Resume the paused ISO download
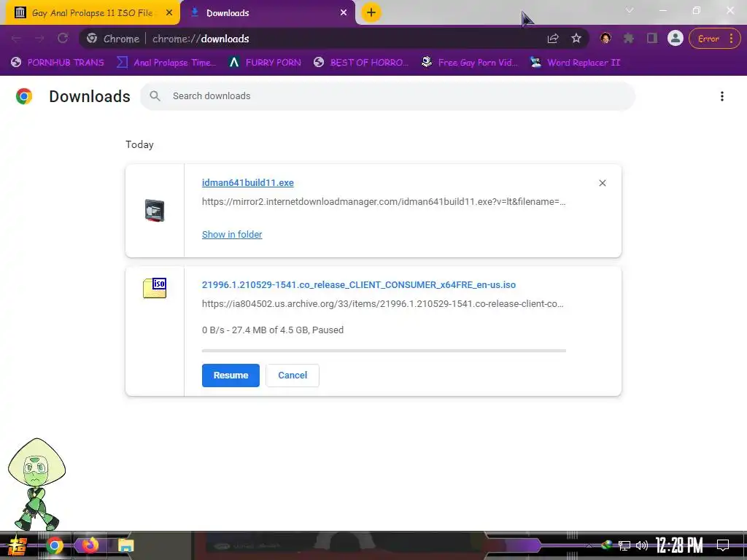 (x=231, y=376)
